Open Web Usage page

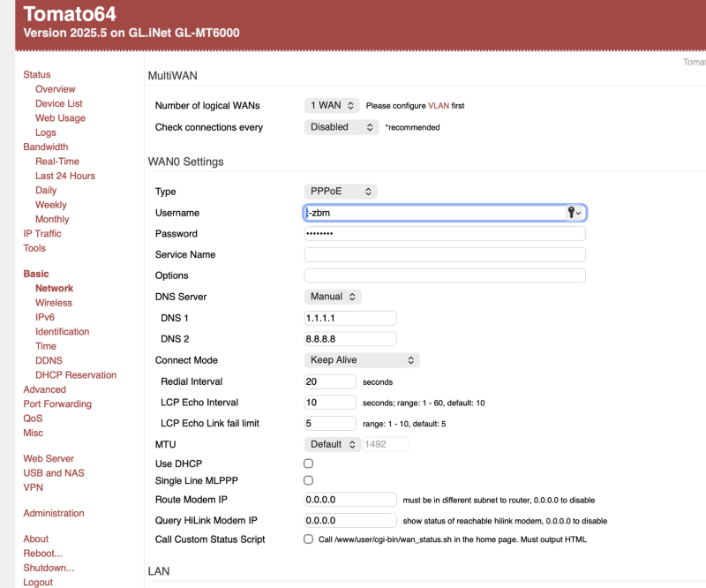point(60,118)
